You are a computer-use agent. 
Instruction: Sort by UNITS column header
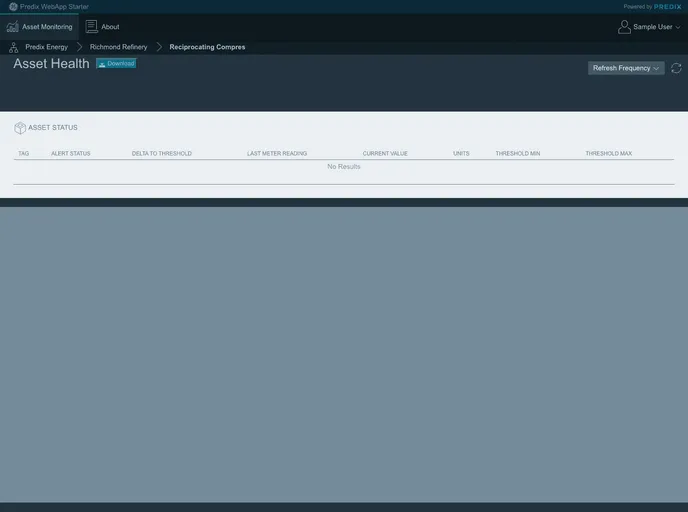pyautogui.click(x=461, y=154)
